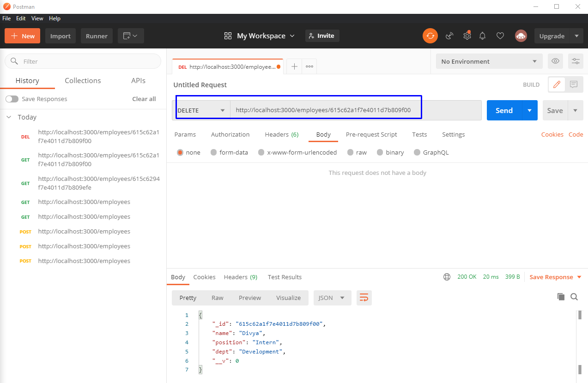Open the new window layout icon
The image size is (588, 383).
point(131,36)
